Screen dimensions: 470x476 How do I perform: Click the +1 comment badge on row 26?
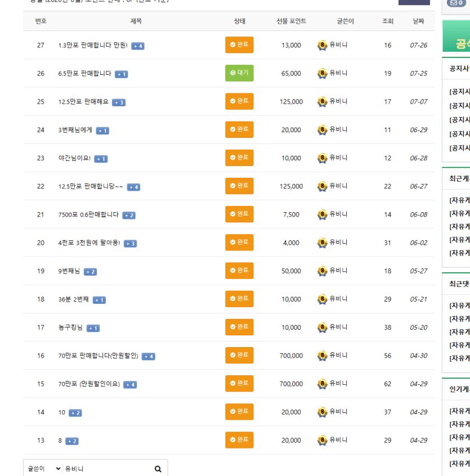point(122,74)
